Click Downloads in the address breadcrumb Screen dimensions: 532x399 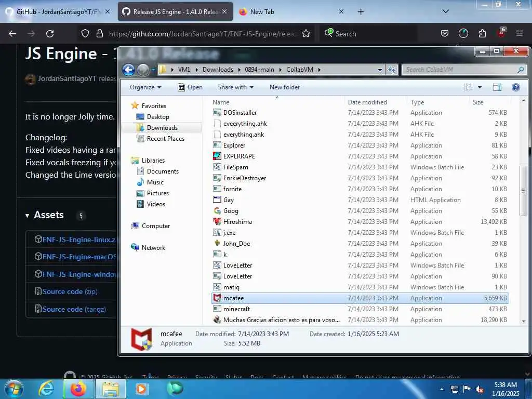point(218,70)
